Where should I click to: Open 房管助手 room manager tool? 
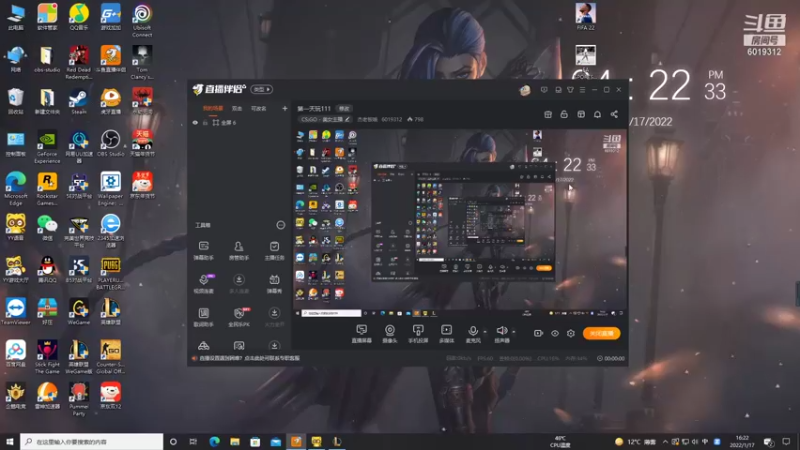(x=239, y=251)
